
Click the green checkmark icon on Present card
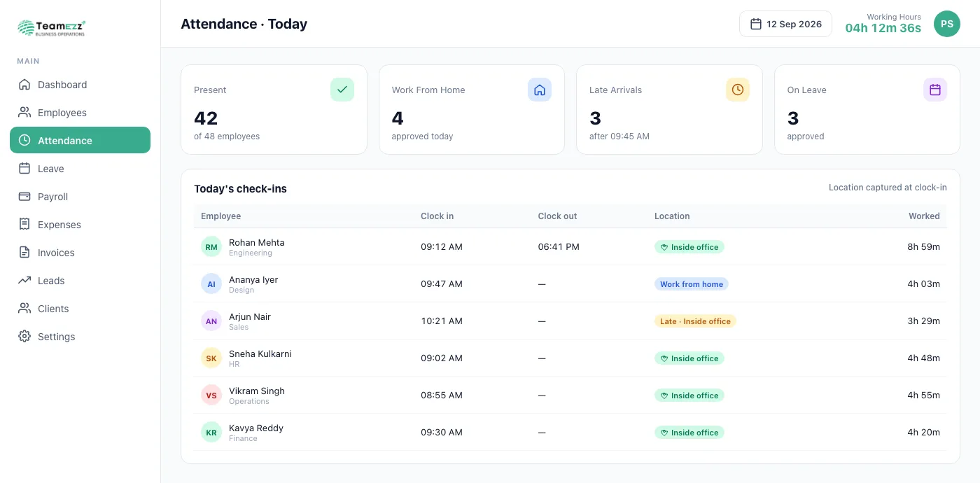tap(342, 90)
